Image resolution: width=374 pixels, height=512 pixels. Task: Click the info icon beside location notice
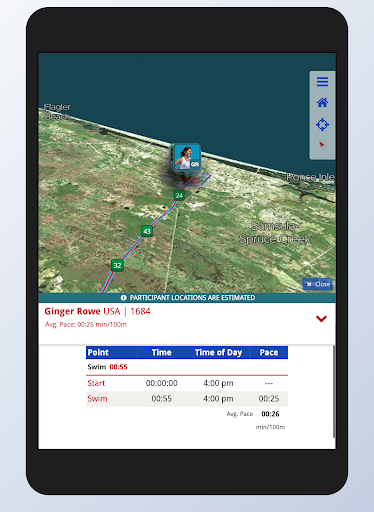(124, 298)
